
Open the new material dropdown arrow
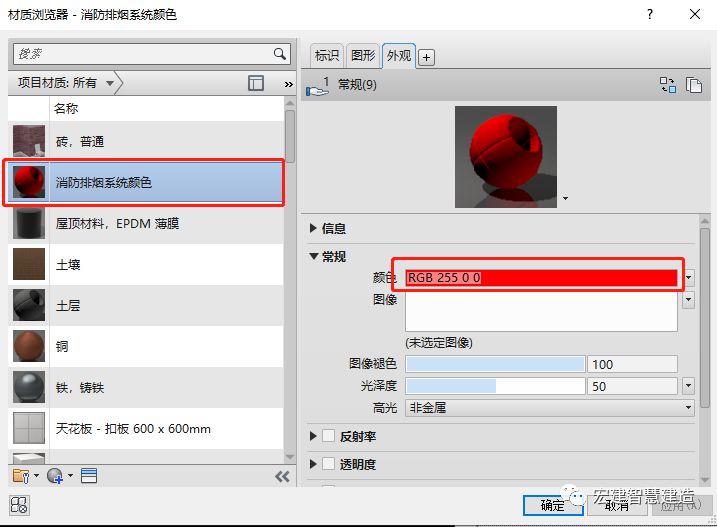click(x=70, y=476)
